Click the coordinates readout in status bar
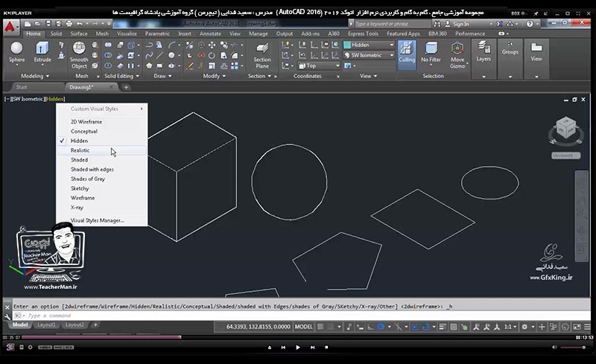 click(258, 327)
